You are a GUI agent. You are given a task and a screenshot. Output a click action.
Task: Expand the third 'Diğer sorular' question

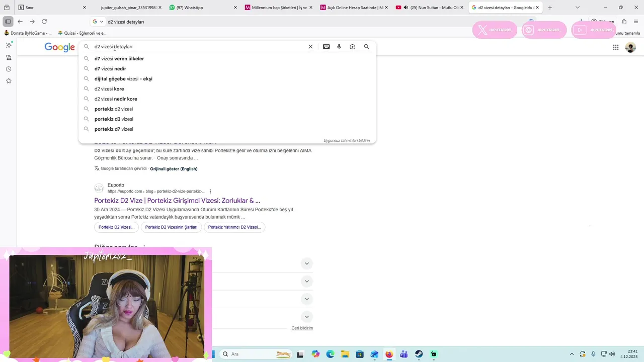point(306,299)
